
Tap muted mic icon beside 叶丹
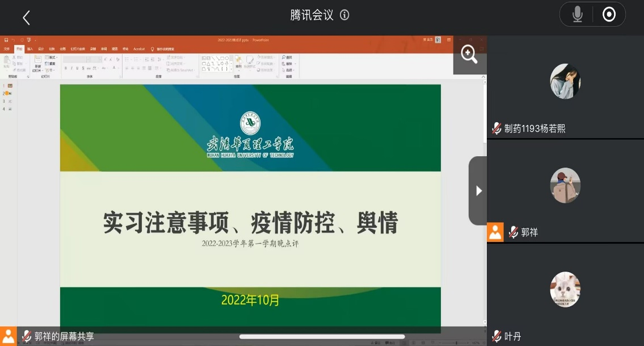(x=496, y=336)
